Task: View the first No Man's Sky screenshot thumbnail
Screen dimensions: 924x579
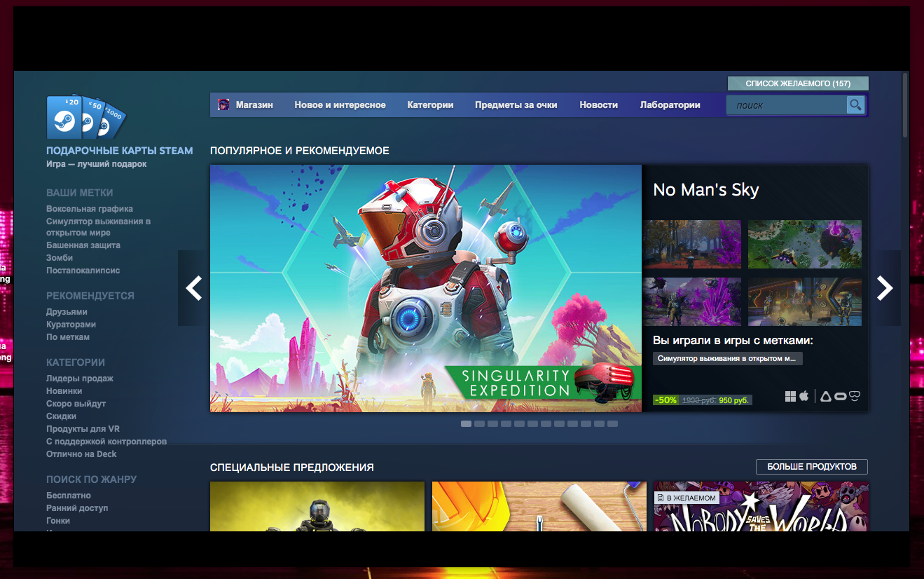Action: pos(692,244)
